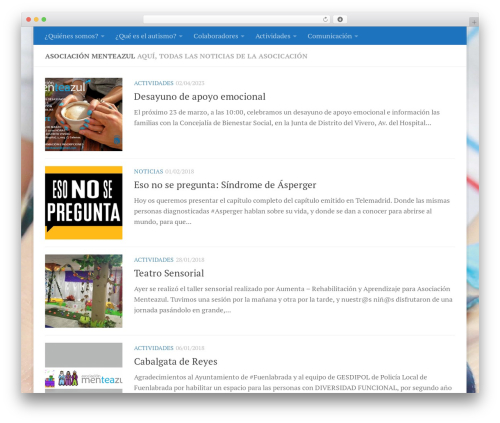The height and width of the screenshot is (423, 500).
Task: Click the Teatro Sensorial tree thumbnail
Action: coord(84,291)
